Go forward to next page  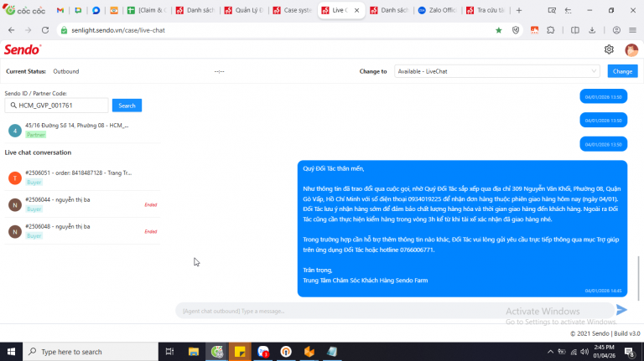coord(28,30)
